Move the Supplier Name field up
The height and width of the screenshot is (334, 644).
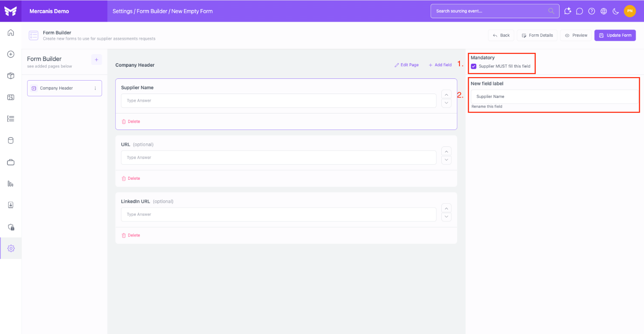point(447,94)
